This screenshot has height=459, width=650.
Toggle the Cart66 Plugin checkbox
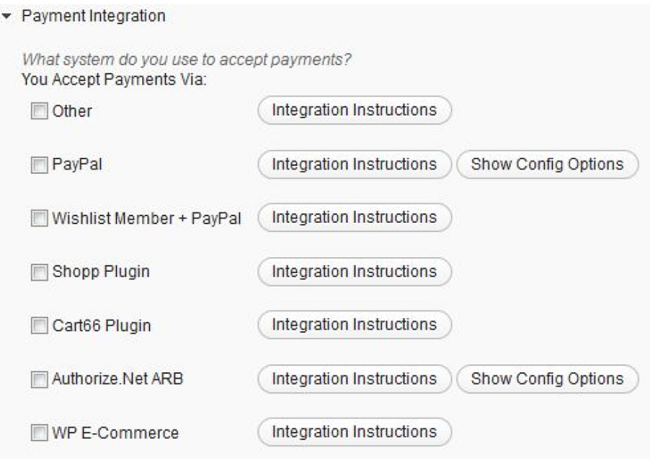pos(39,326)
